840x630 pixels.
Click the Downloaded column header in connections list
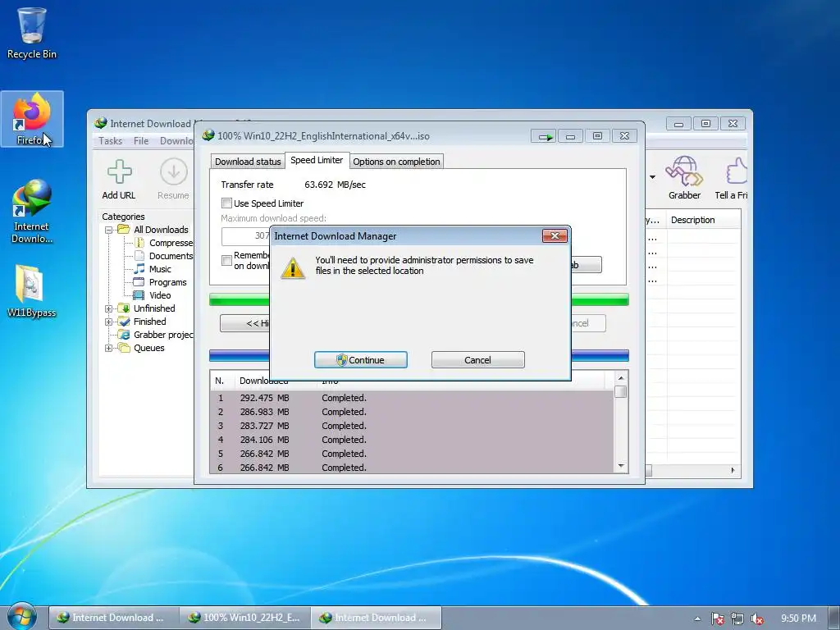click(x=263, y=381)
